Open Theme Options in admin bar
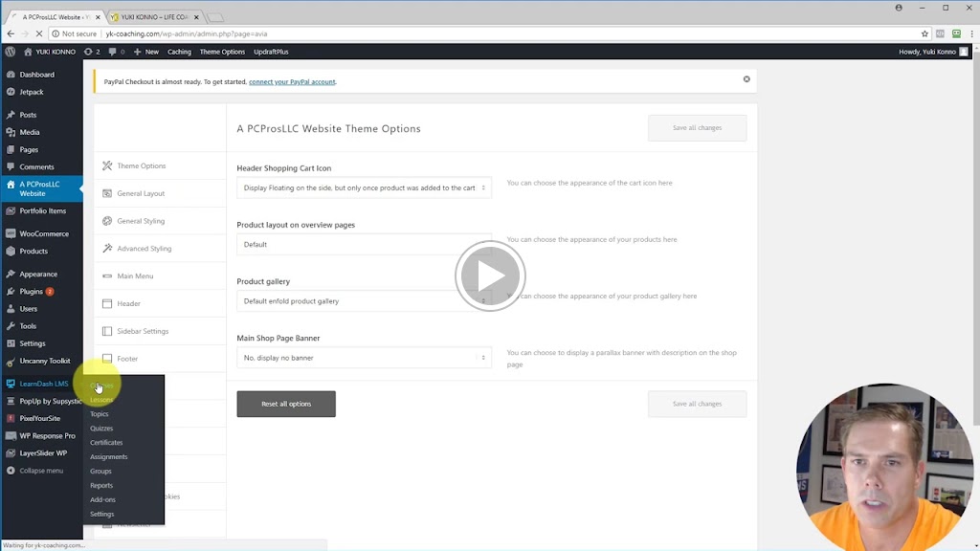 click(x=222, y=52)
